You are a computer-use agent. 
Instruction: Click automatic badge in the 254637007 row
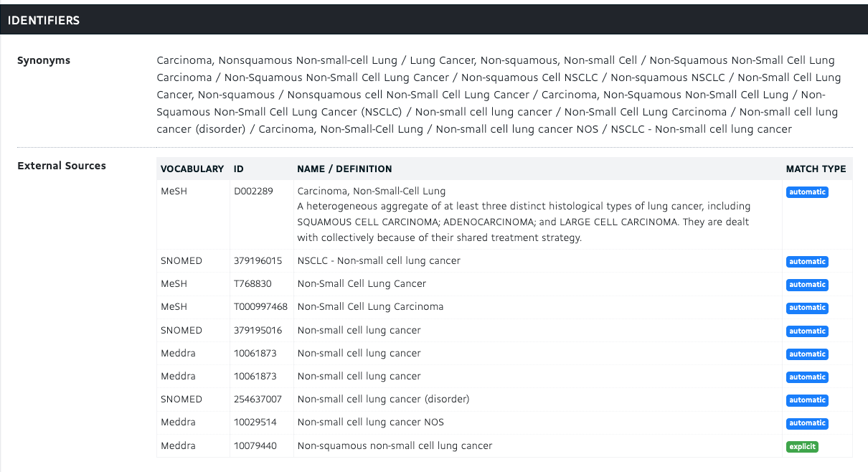(807, 400)
